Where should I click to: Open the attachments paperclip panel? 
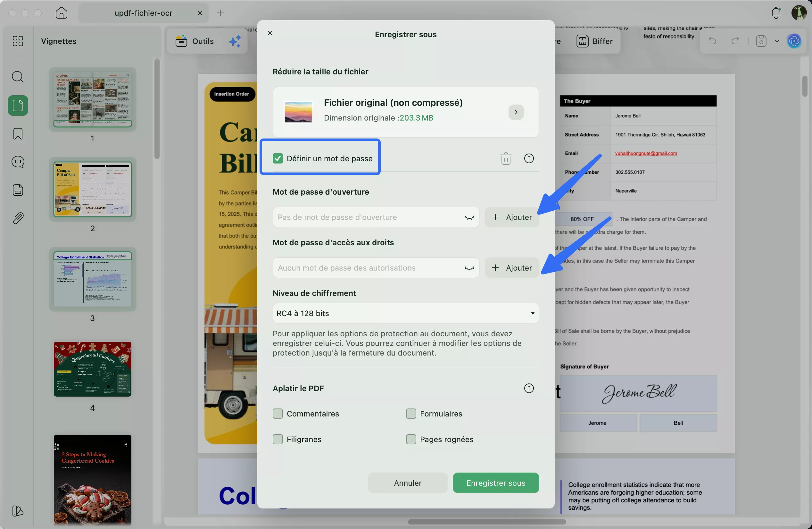pyautogui.click(x=18, y=218)
